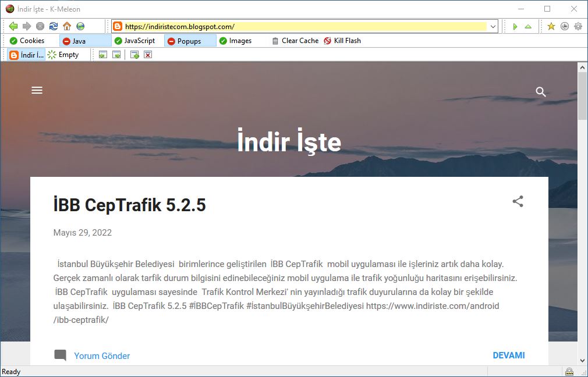Minimize the K-Meleon window
This screenshot has height=377, width=588.
click(x=521, y=9)
